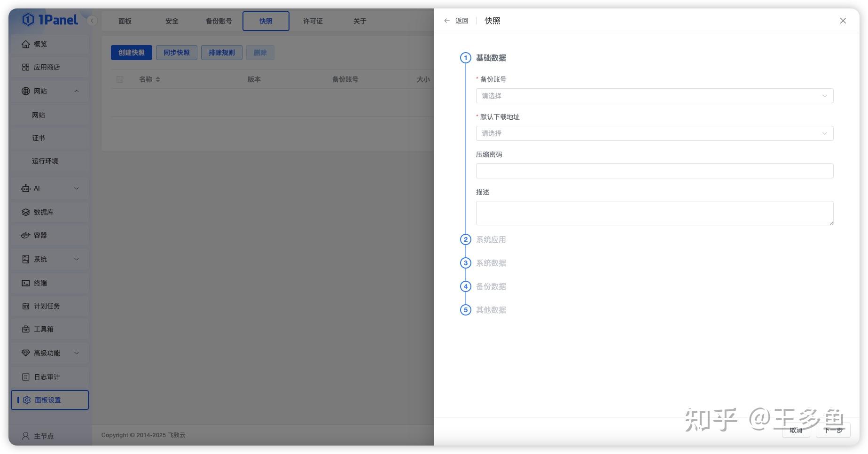Switch to the 面板 tab
This screenshot has height=454, width=868.
pyautogui.click(x=125, y=21)
